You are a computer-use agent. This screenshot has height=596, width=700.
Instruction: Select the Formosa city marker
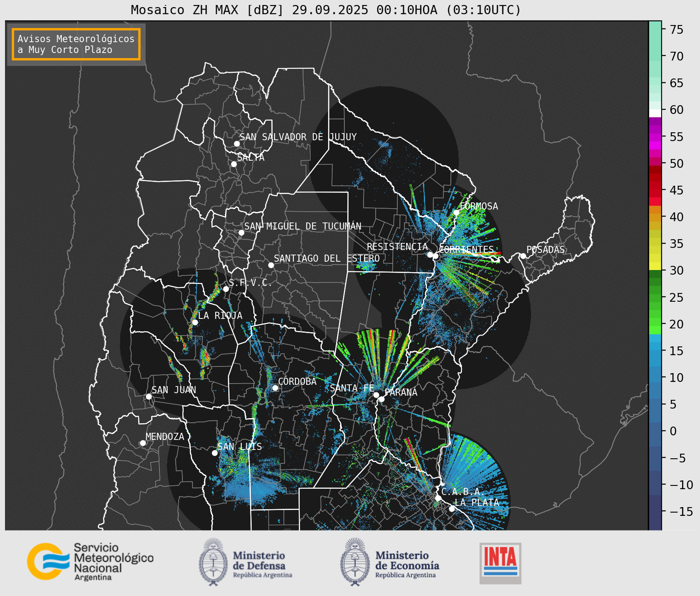457,212
